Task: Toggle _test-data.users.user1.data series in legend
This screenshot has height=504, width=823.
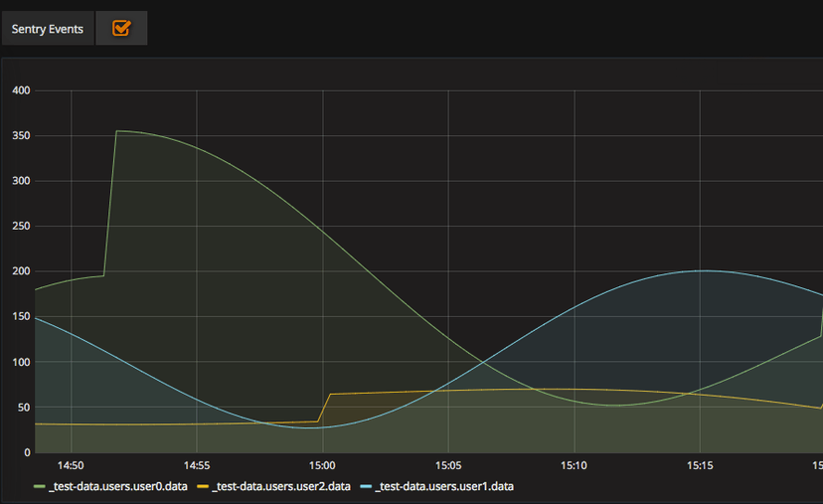Action: (444, 486)
